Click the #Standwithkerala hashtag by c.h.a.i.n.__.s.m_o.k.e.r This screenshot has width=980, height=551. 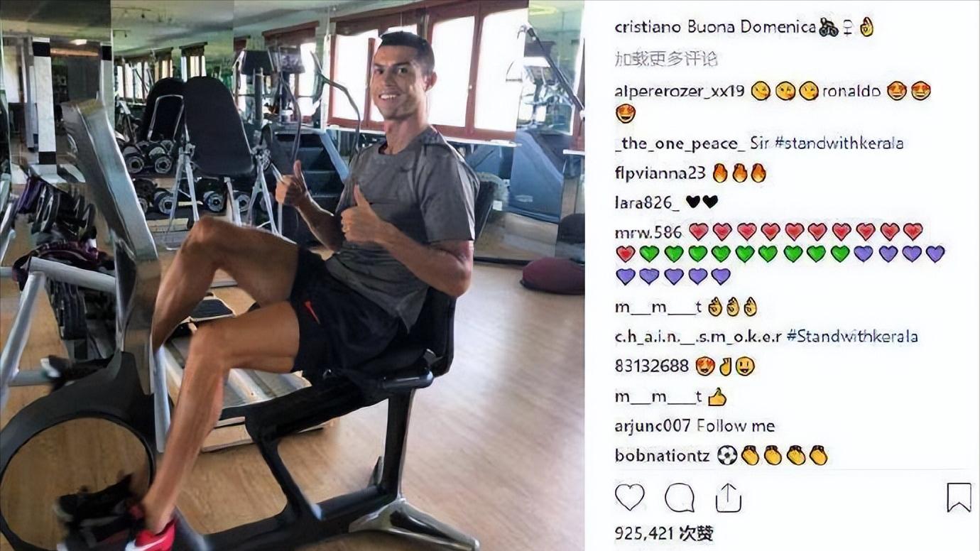point(852,337)
